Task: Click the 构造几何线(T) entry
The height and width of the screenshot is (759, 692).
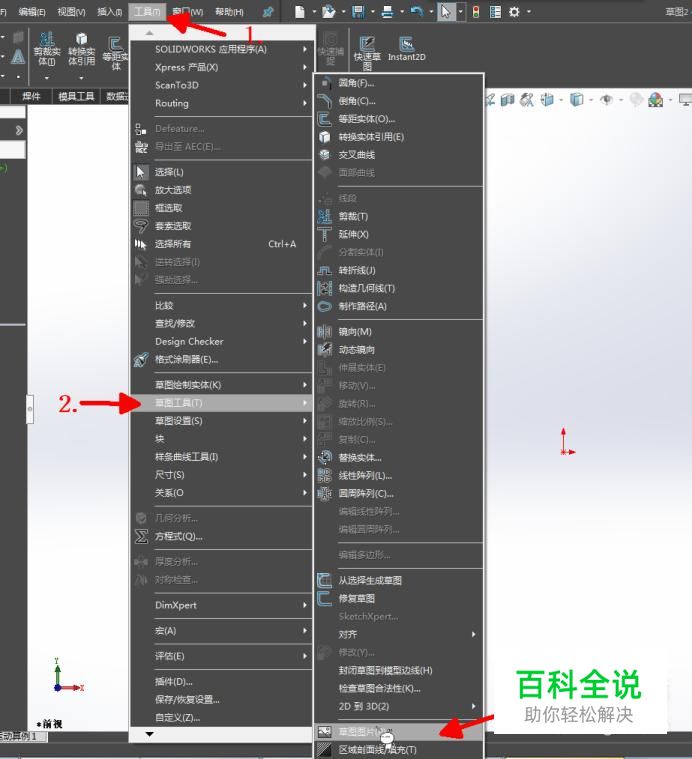Action: click(x=399, y=288)
